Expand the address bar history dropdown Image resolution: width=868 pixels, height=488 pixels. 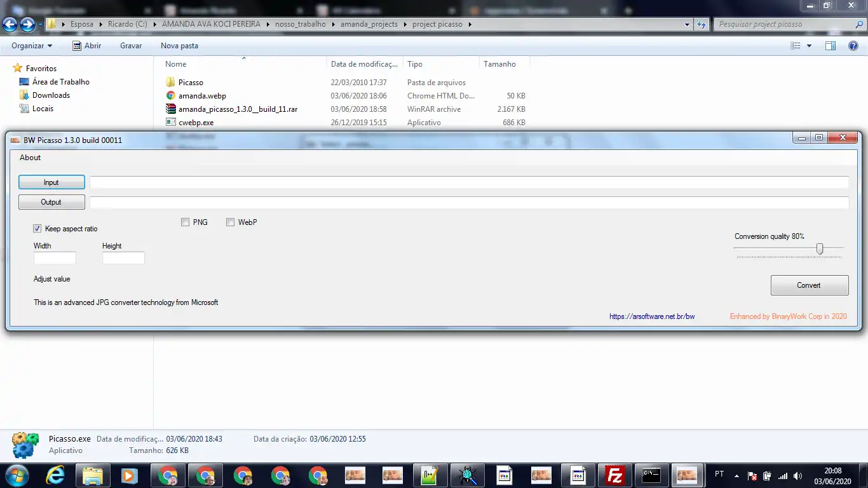[x=687, y=24]
